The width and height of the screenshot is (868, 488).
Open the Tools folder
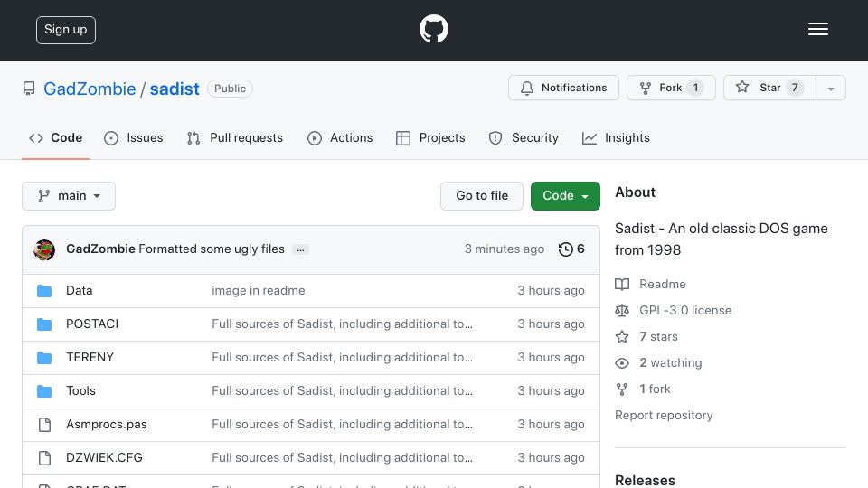point(80,390)
